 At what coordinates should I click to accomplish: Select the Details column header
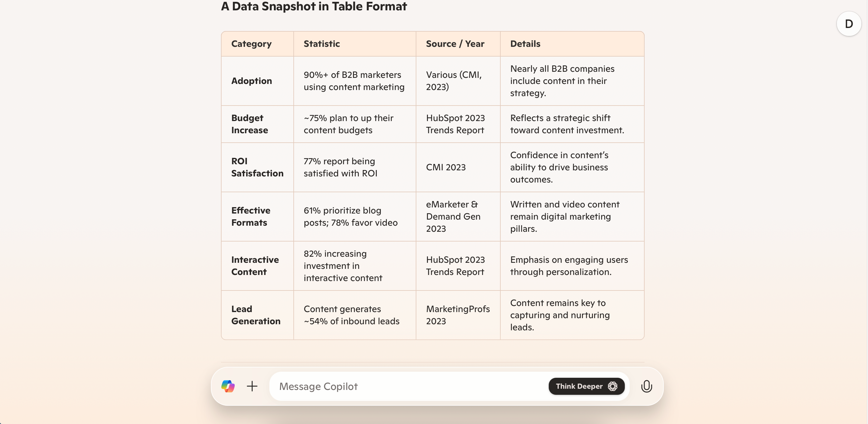(x=525, y=44)
